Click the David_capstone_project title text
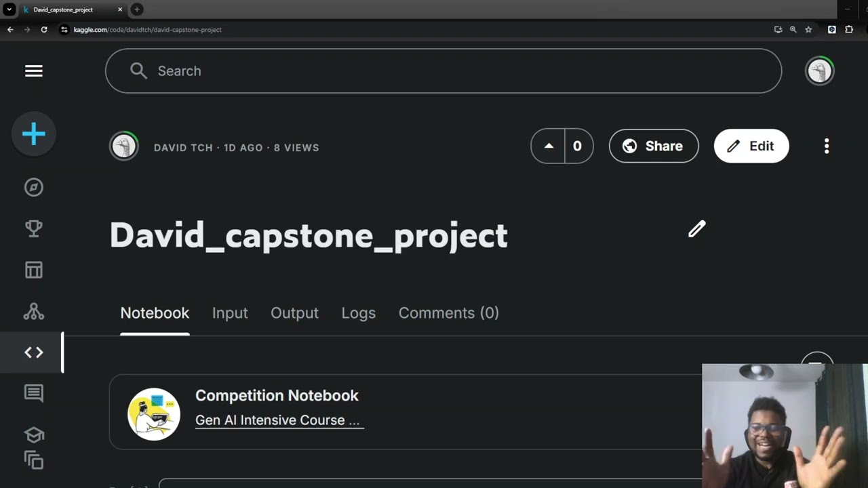This screenshot has width=868, height=488. point(309,235)
